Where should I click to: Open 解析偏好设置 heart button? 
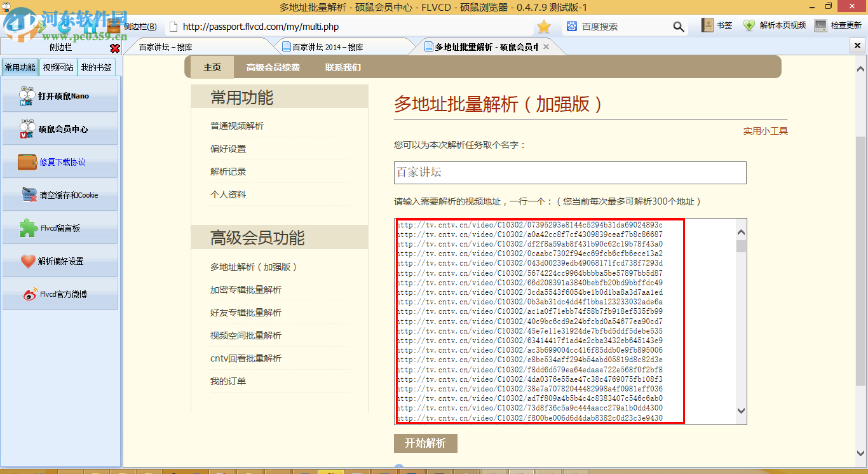pyautogui.click(x=60, y=261)
